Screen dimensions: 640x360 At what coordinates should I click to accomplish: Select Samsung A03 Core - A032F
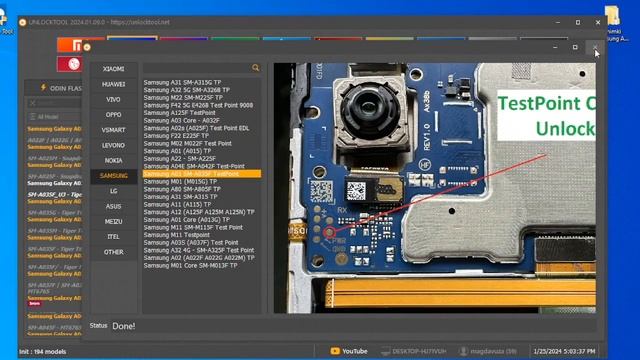coord(181,120)
